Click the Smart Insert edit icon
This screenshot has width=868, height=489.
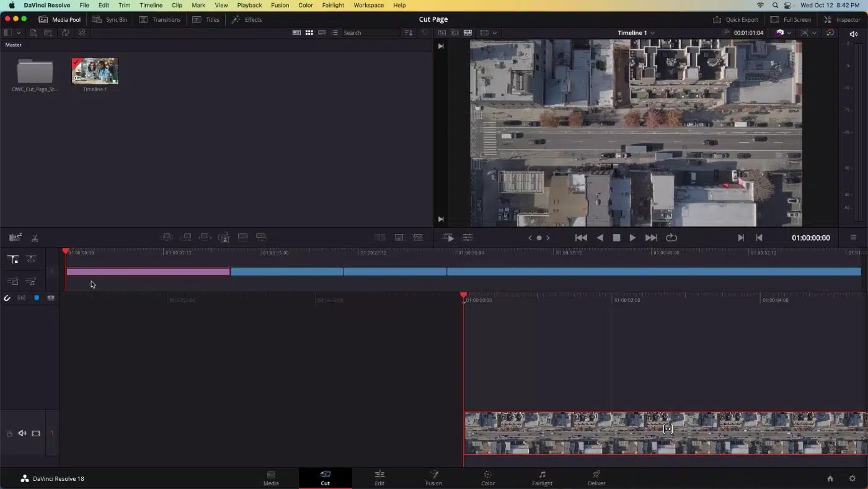click(x=166, y=236)
